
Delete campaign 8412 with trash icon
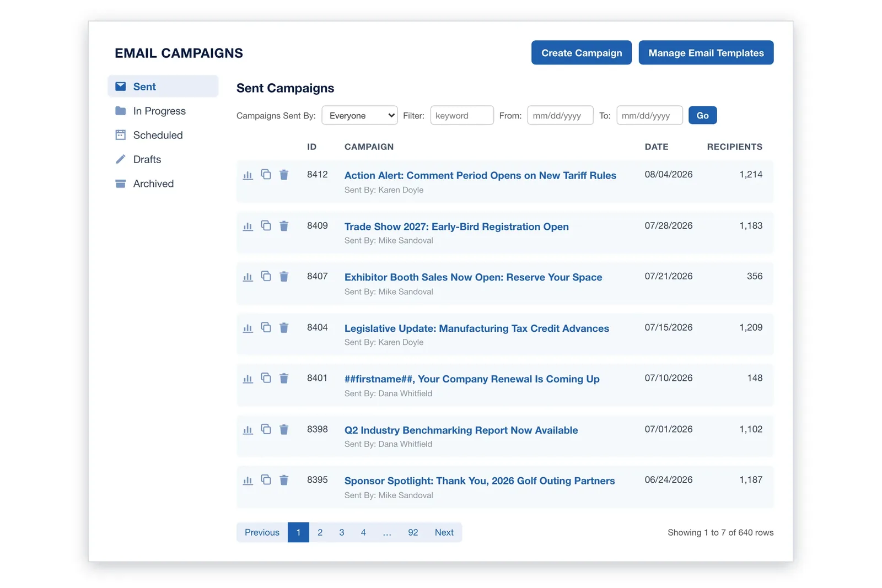pyautogui.click(x=284, y=175)
